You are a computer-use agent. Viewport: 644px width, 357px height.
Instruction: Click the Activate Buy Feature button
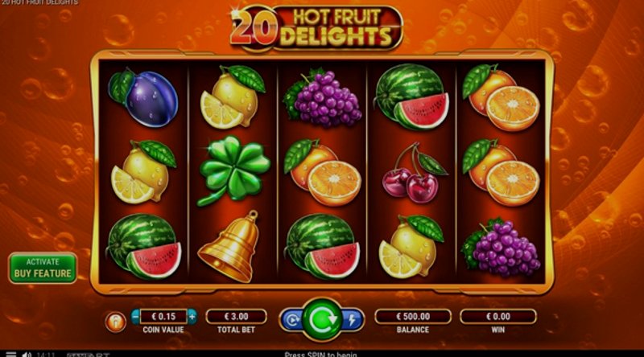pos(43,268)
